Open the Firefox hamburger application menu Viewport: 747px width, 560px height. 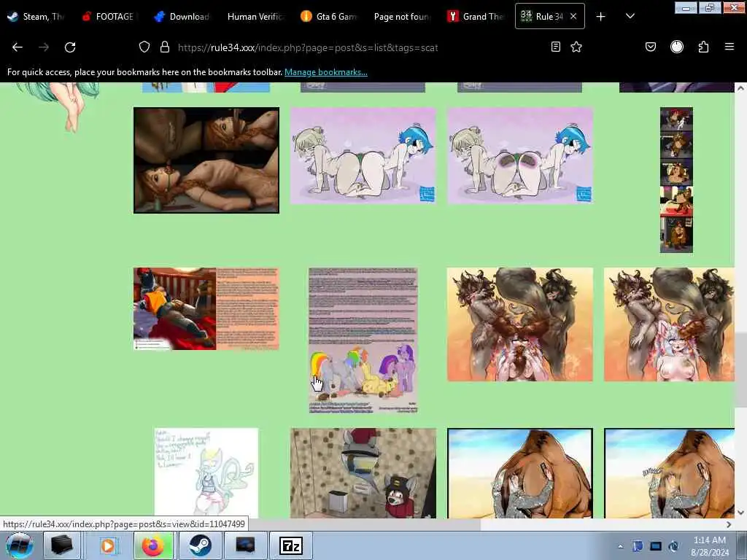click(729, 47)
